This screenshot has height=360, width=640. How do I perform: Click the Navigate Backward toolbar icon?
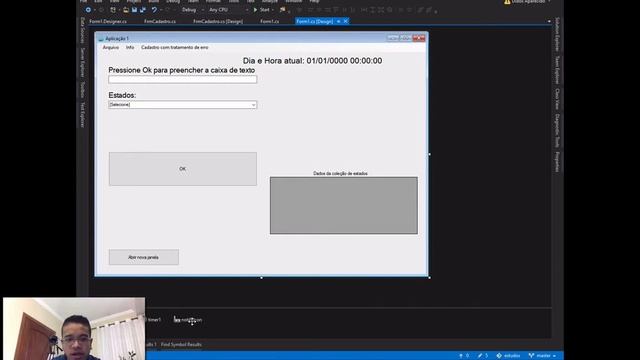tap(88, 10)
